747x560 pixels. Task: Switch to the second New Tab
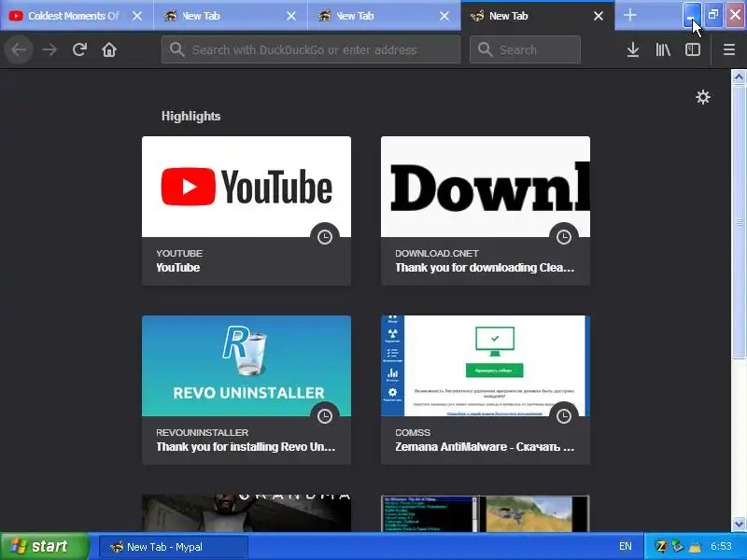(231, 16)
